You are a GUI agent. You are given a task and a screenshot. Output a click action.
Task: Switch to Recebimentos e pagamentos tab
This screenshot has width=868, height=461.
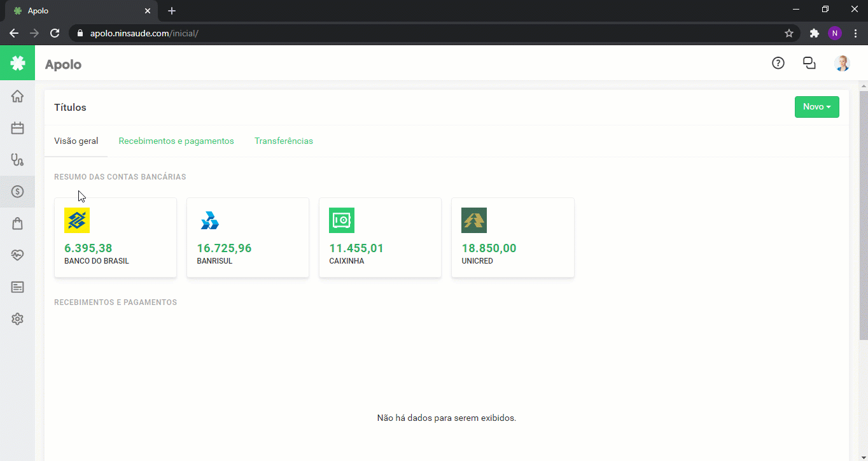(x=176, y=141)
